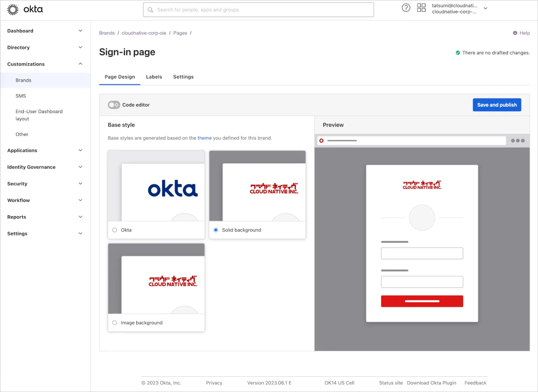Click the Save and publish button
Image resolution: width=538 pixels, height=392 pixels.
click(497, 105)
